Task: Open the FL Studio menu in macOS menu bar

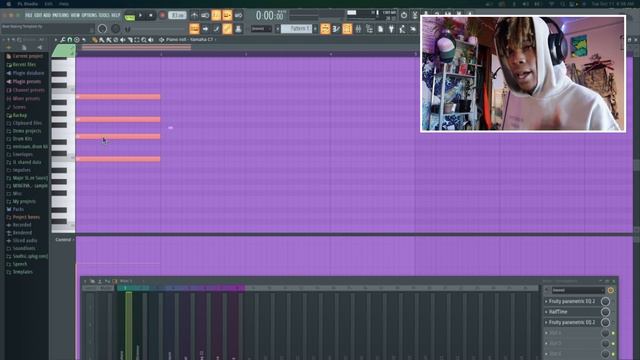Action: tap(27, 4)
